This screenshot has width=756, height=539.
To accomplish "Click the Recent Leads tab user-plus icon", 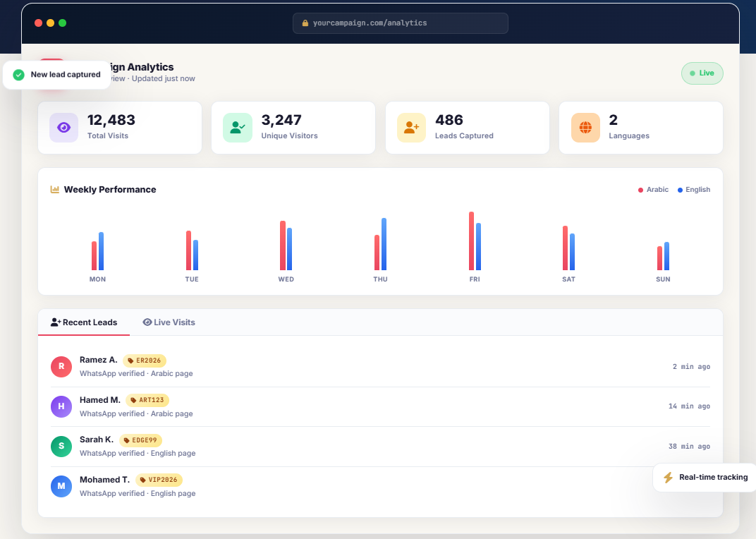I will point(56,322).
